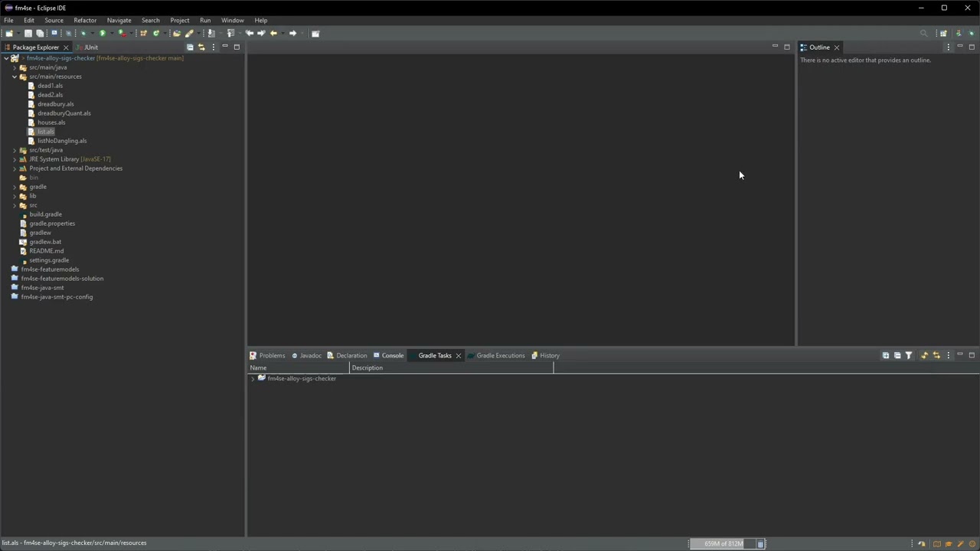Select README.md file
This screenshot has width=980, height=551.
[x=46, y=251]
